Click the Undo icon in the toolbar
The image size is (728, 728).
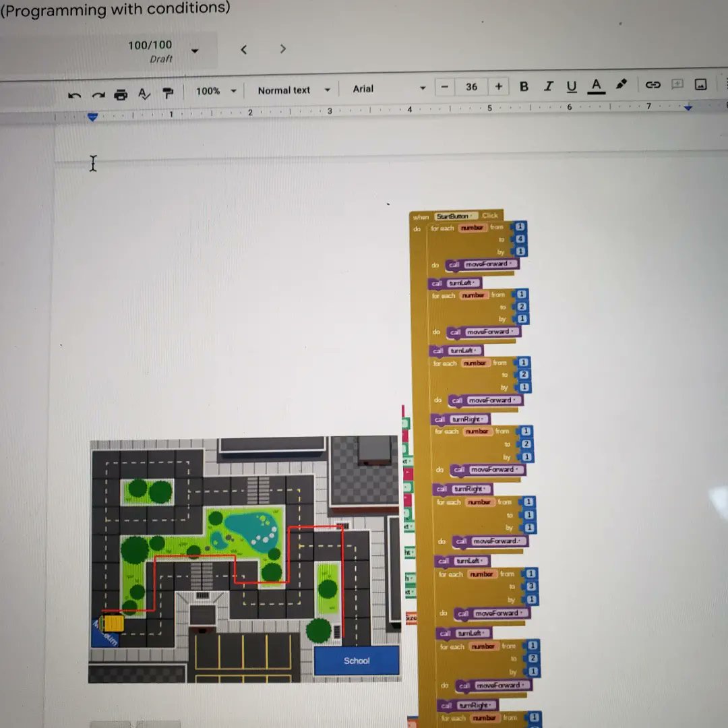75,95
